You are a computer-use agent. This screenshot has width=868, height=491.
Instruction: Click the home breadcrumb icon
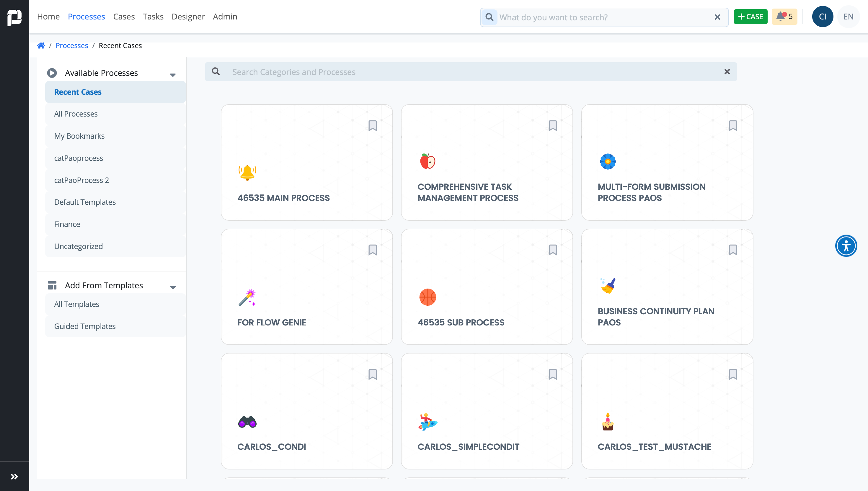tap(41, 45)
